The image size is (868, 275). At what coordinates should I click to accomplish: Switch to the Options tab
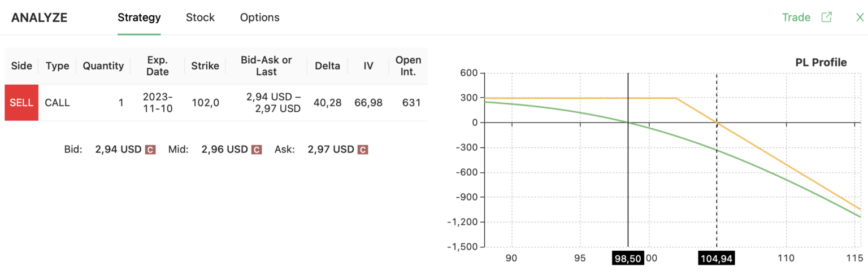pyautogui.click(x=259, y=18)
